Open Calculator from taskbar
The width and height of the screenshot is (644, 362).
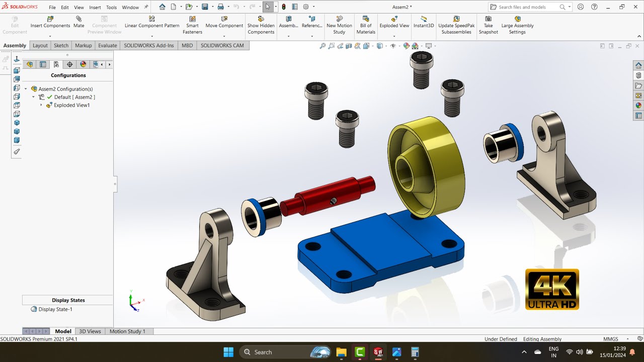tap(415, 352)
